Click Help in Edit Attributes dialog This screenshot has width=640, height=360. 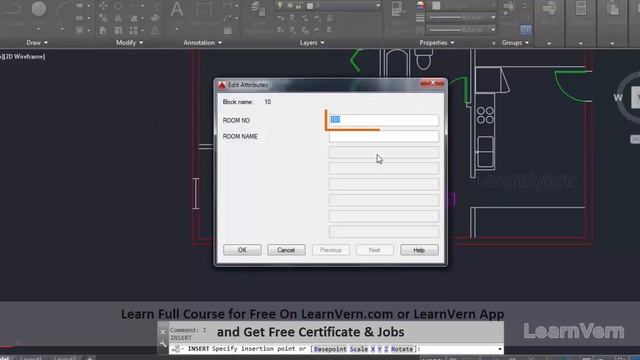coord(419,250)
